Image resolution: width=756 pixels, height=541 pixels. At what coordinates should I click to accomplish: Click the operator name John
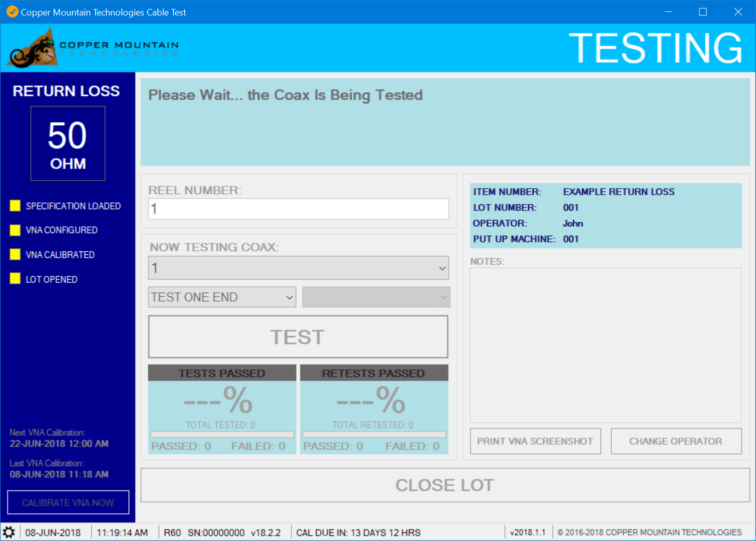point(573,223)
